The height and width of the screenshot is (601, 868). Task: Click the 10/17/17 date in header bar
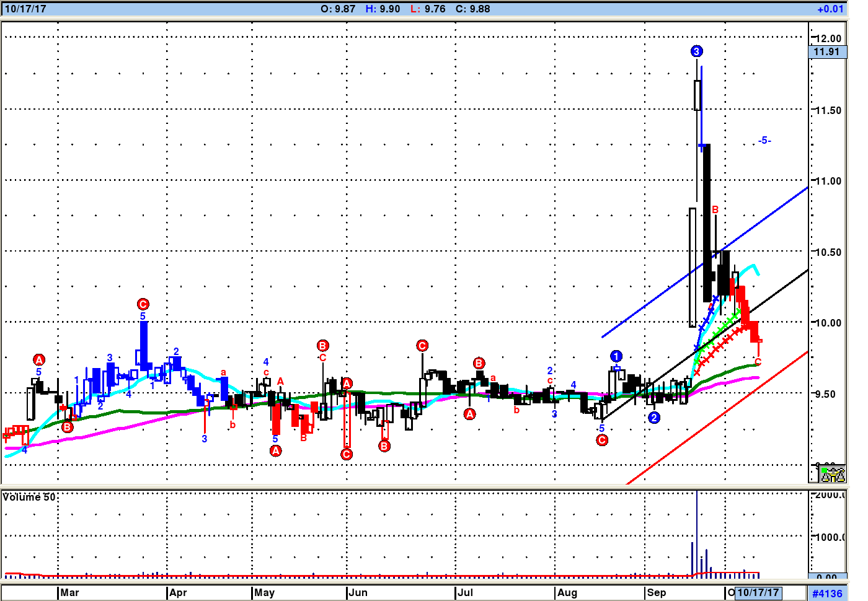click(x=25, y=9)
